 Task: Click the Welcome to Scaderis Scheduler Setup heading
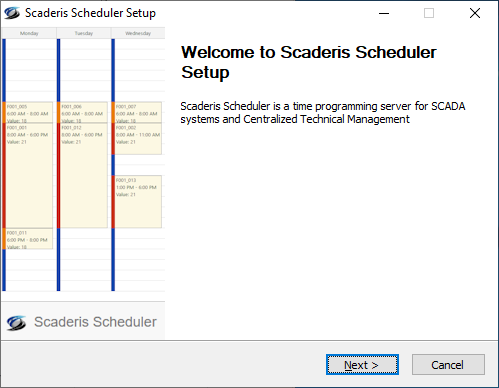click(309, 62)
